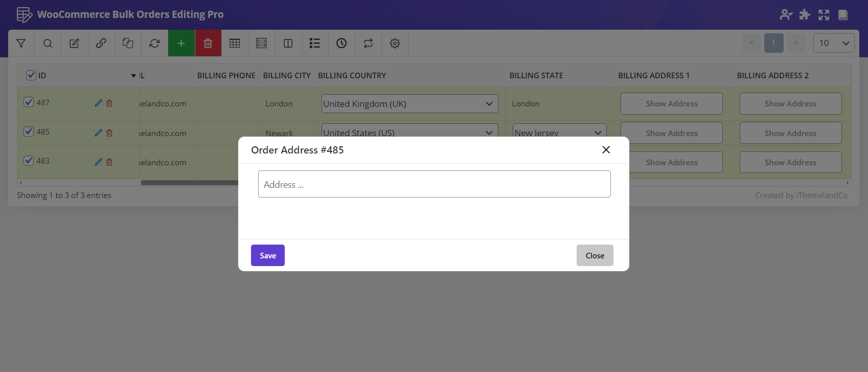Image resolution: width=868 pixels, height=372 pixels.
Task: Expand the rows-per-page dropdown showing 10
Action: (833, 43)
